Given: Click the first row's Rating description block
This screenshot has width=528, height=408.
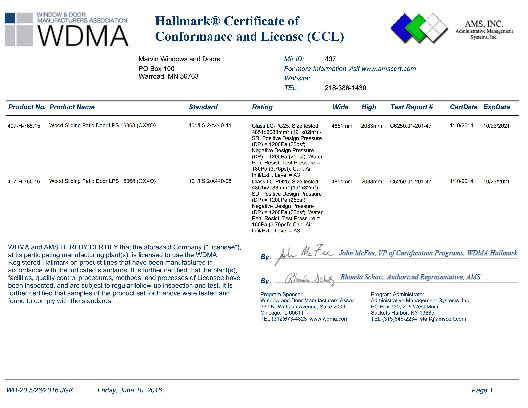Looking at the screenshot, I should click(x=287, y=150).
